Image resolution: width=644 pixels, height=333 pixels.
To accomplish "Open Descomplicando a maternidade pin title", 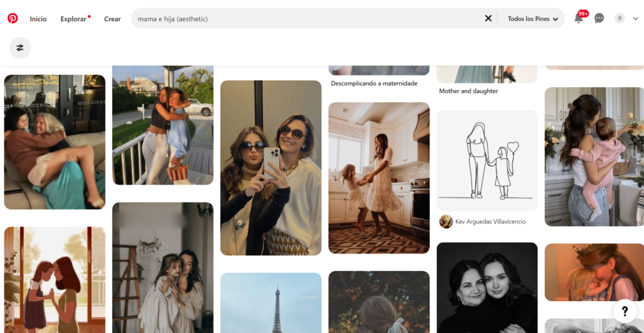I will pos(374,83).
